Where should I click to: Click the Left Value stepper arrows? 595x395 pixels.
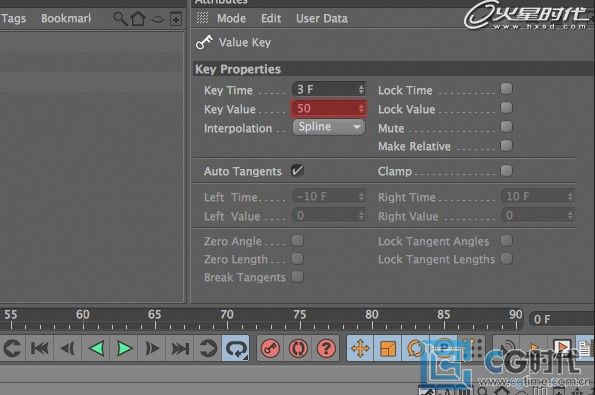[361, 216]
